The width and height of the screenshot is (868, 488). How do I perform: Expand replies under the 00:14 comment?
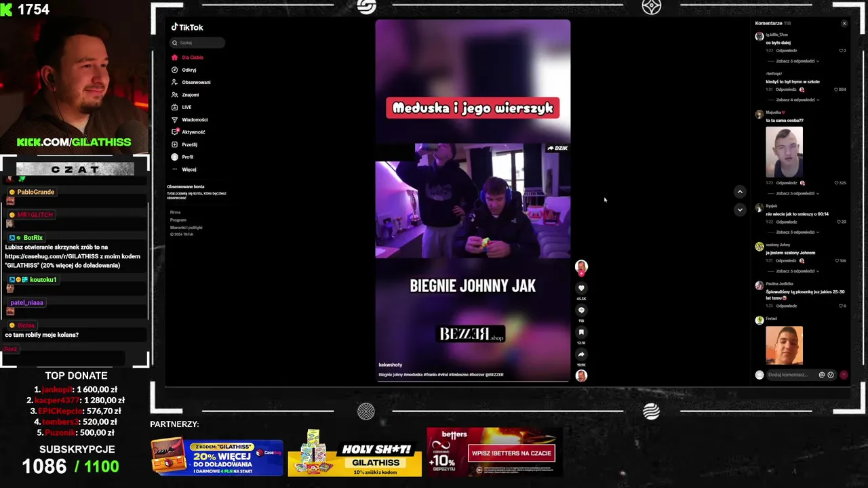tap(797, 232)
